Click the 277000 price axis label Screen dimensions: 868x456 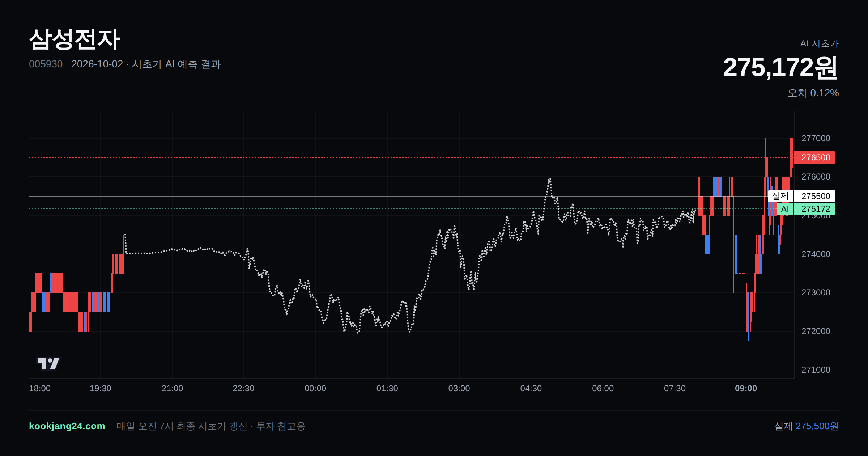816,138
